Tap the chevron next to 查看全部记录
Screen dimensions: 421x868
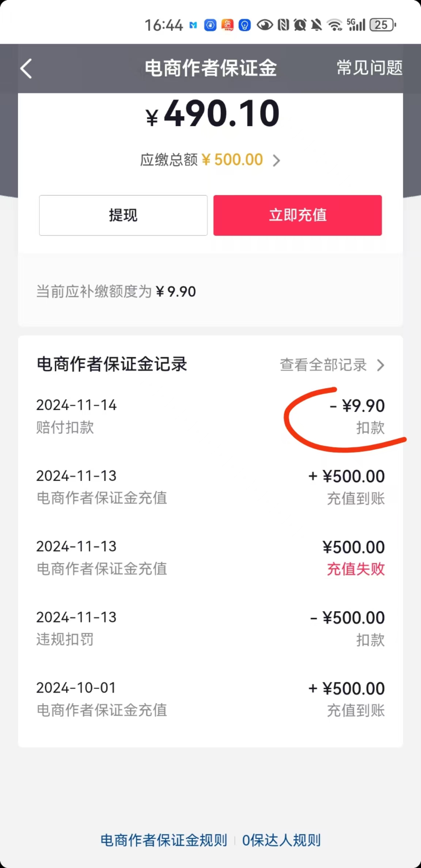[x=380, y=365]
